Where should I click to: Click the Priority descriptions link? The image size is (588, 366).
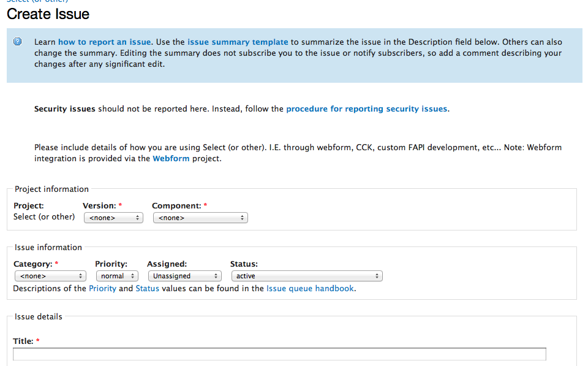tap(102, 289)
